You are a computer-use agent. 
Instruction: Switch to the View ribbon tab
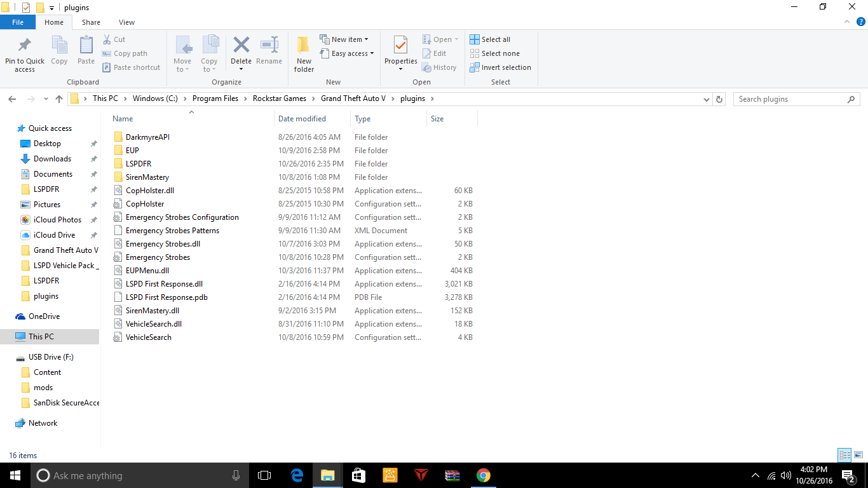[x=126, y=22]
